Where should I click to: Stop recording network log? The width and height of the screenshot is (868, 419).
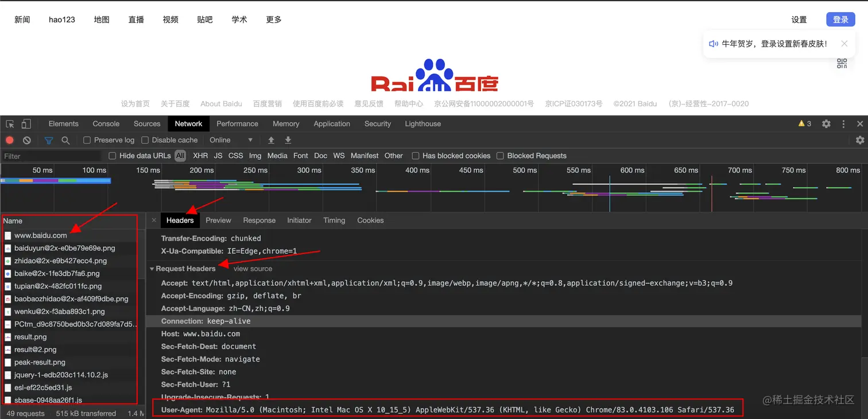10,140
